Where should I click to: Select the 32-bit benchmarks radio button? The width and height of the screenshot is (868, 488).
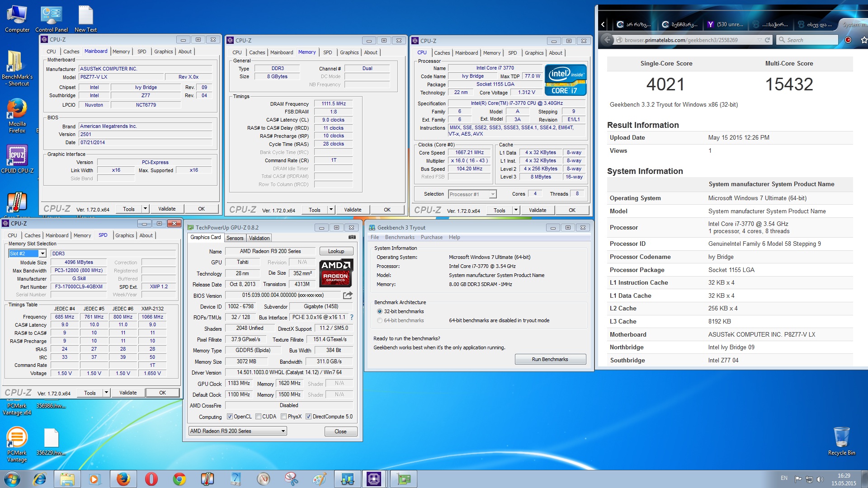point(380,311)
